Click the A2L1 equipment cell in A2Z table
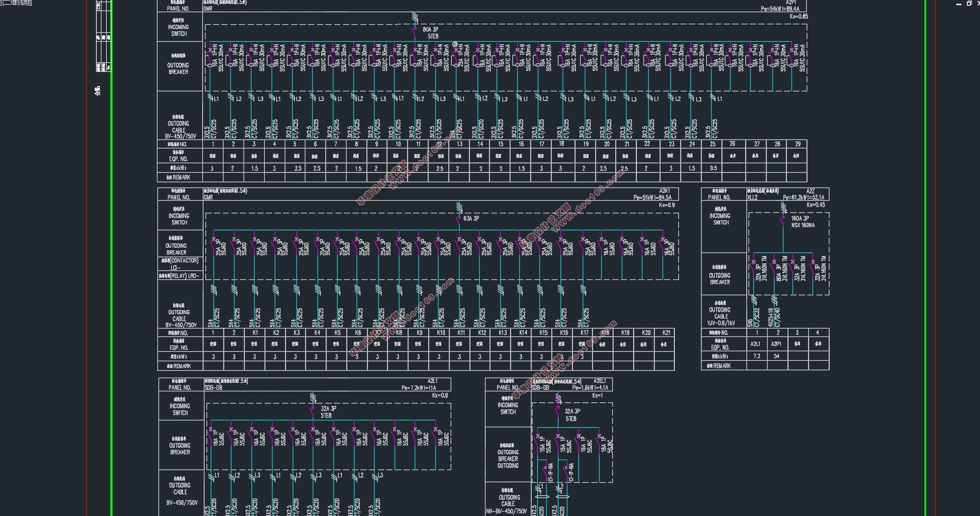980x516 pixels. click(x=755, y=344)
